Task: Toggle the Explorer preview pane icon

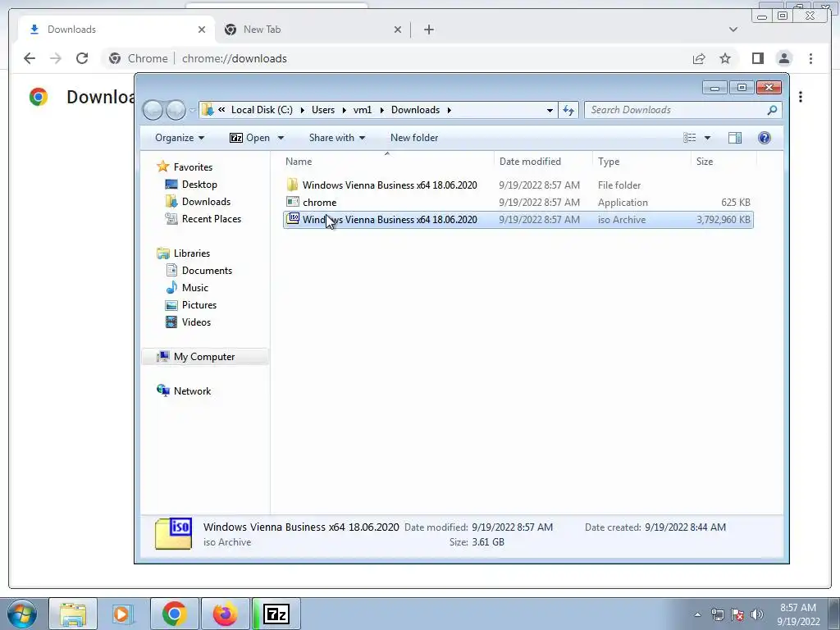Action: pyautogui.click(x=735, y=138)
